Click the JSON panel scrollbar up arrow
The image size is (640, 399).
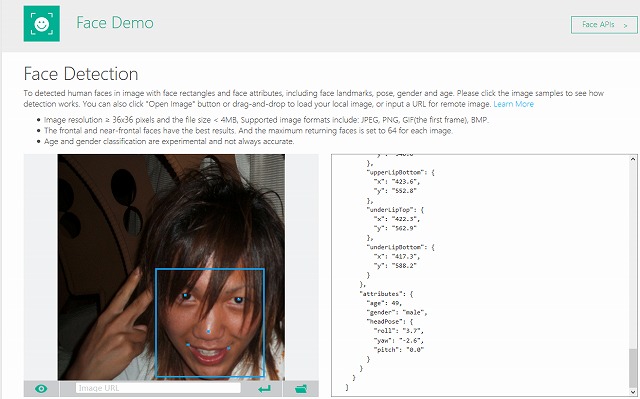(633, 159)
